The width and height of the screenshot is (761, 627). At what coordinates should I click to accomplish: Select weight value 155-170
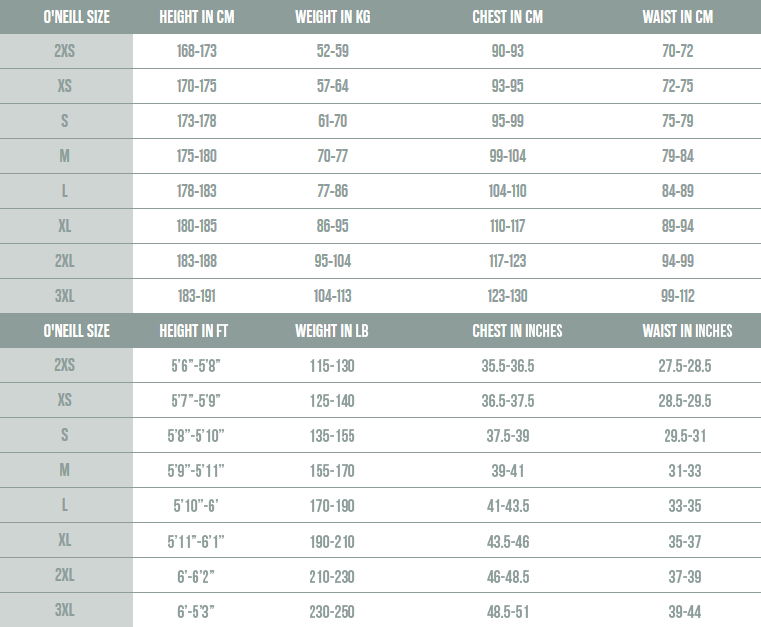pyautogui.click(x=332, y=470)
